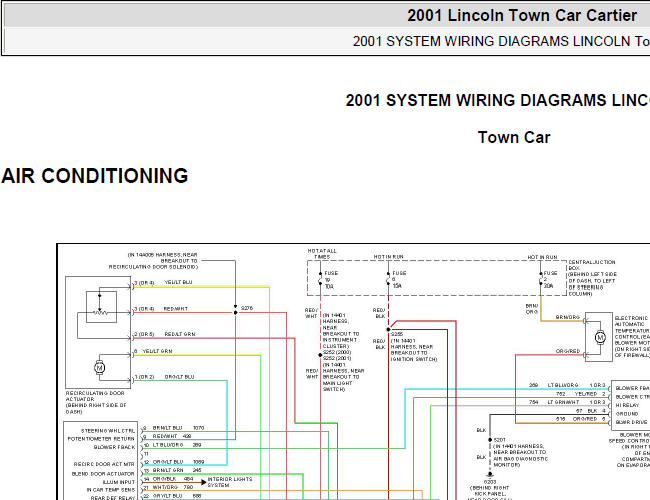Click the "WHT/ORG" wire label
The height and width of the screenshot is (500, 650).
tap(165, 487)
